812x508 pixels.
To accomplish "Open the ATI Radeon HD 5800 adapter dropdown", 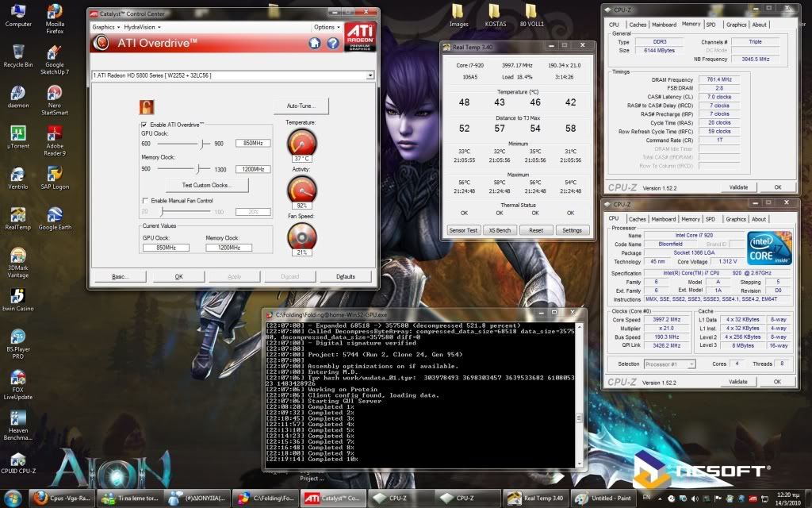I will click(x=369, y=75).
